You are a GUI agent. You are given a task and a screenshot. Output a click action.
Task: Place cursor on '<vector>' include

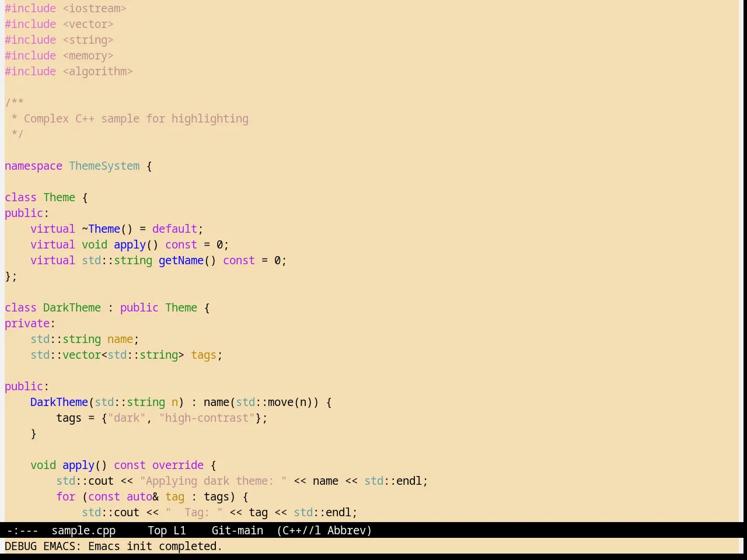pos(88,24)
